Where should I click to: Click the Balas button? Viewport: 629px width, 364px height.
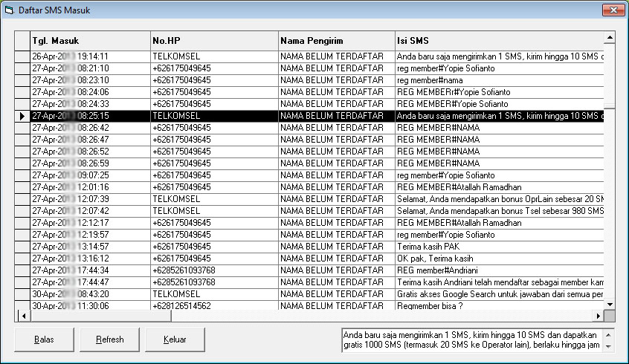click(x=44, y=339)
